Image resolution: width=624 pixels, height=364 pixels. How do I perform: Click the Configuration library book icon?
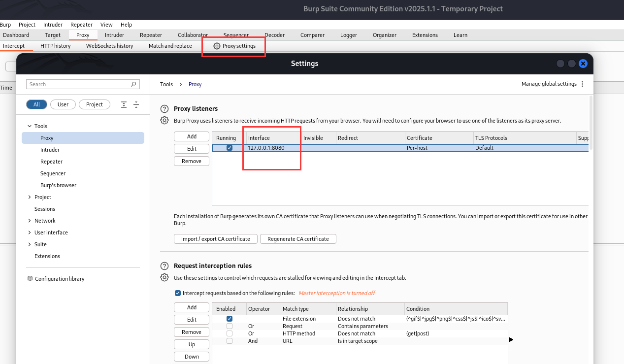click(x=30, y=279)
